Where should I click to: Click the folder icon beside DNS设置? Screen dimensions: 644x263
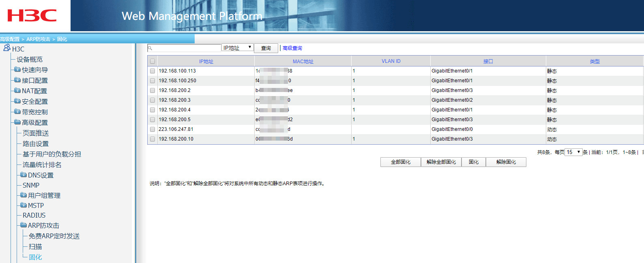(x=24, y=175)
